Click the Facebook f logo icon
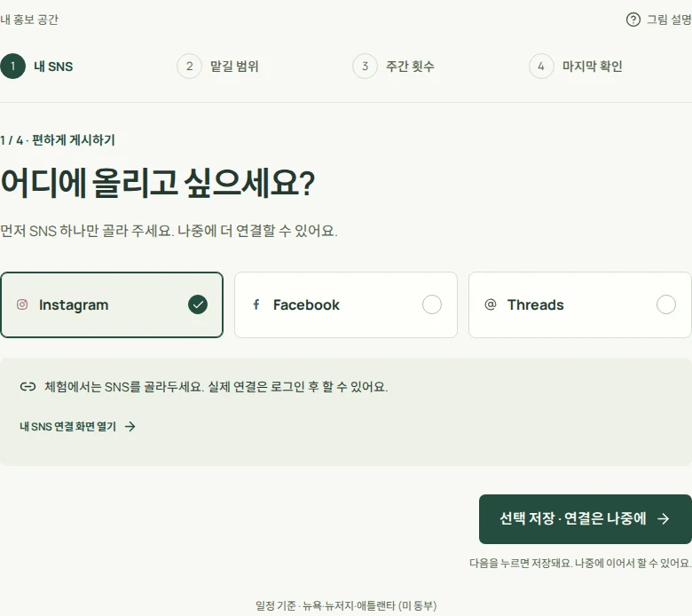This screenshot has height=616, width=692. point(256,304)
